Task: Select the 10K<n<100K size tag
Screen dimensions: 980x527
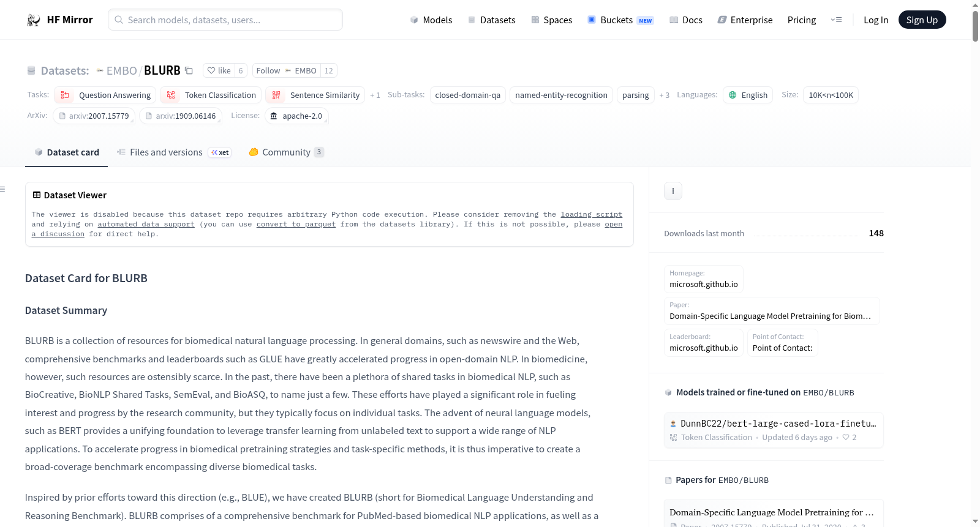Action: (831, 95)
